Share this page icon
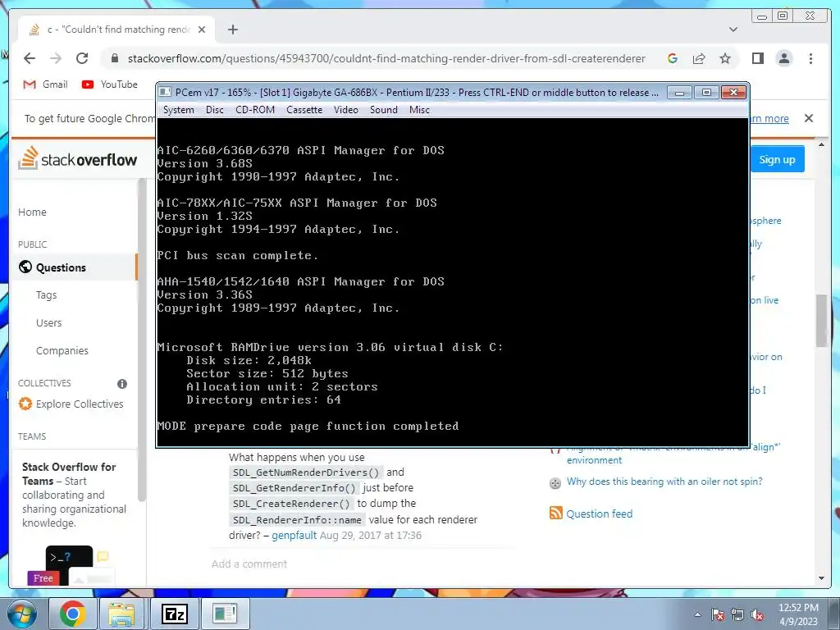Viewport: 840px width, 630px height. (x=699, y=58)
